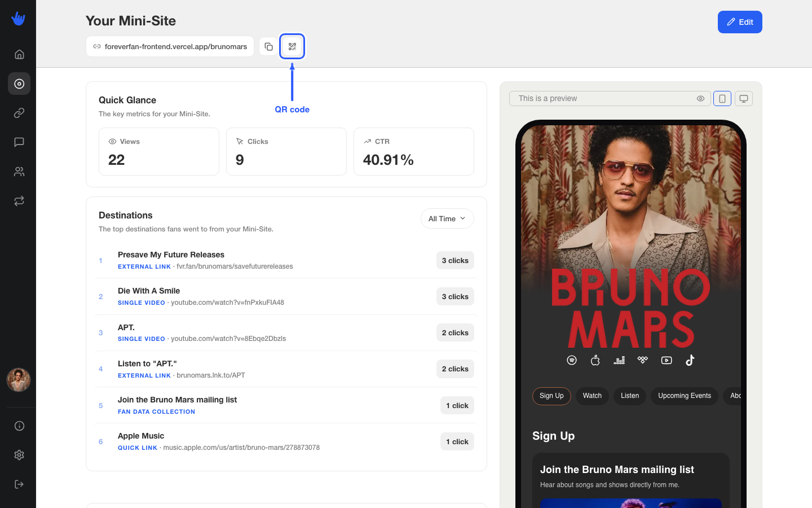The image size is (812, 508).
Task: Click the Clicks metric card
Action: click(286, 151)
